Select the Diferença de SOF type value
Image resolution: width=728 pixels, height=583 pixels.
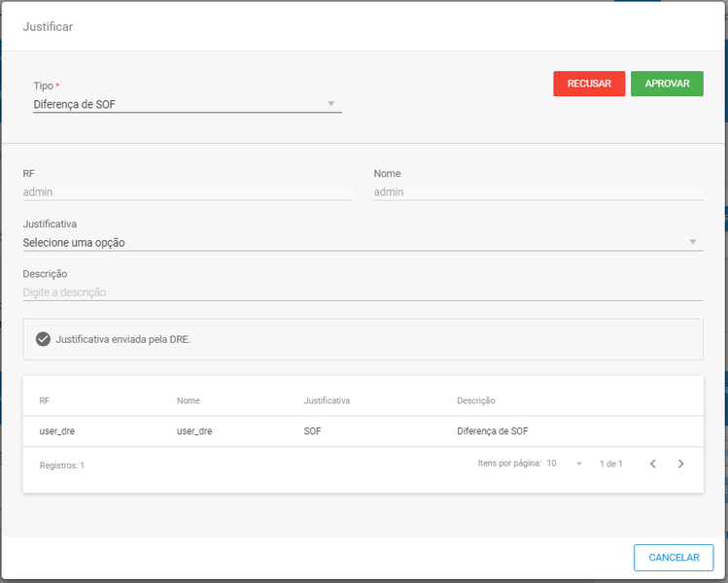[x=74, y=104]
